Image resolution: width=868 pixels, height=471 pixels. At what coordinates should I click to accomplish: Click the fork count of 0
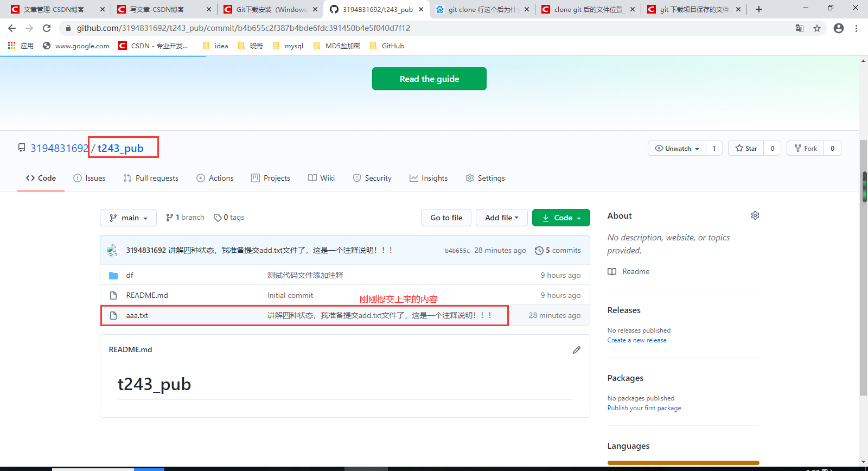[x=833, y=148]
